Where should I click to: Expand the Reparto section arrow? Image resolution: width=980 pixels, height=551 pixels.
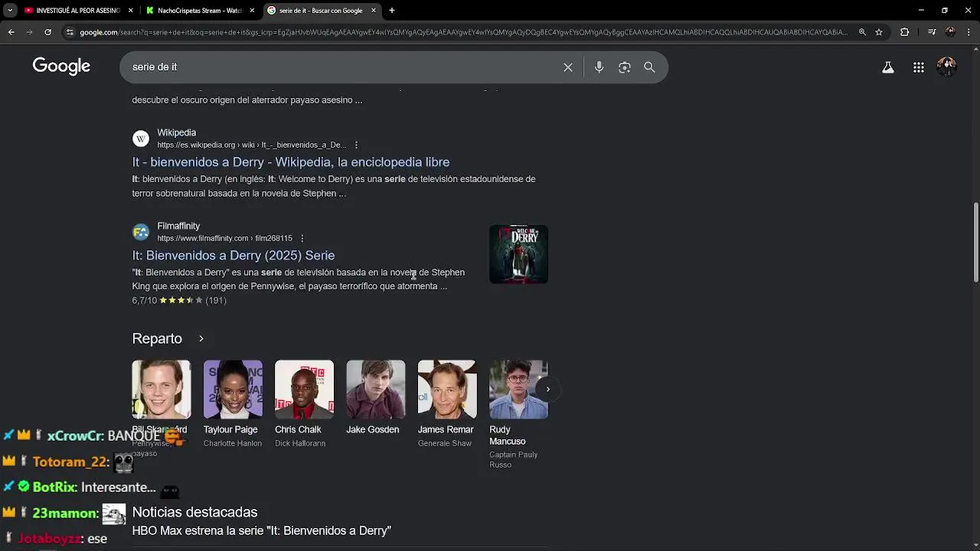[x=201, y=338]
